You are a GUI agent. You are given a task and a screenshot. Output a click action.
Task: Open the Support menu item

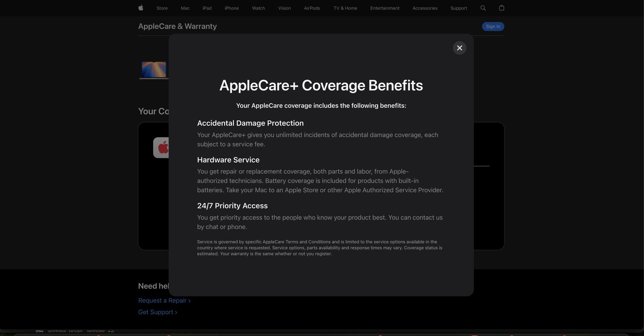click(x=459, y=8)
